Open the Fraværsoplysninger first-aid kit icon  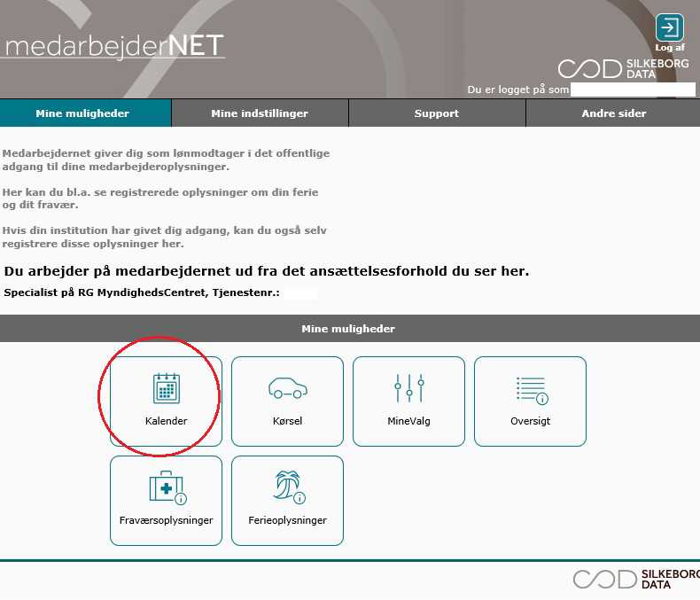(166, 487)
